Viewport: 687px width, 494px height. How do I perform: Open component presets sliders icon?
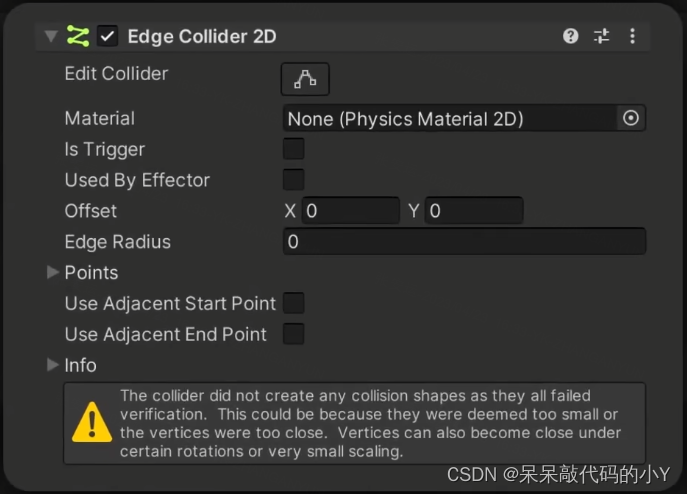click(602, 36)
